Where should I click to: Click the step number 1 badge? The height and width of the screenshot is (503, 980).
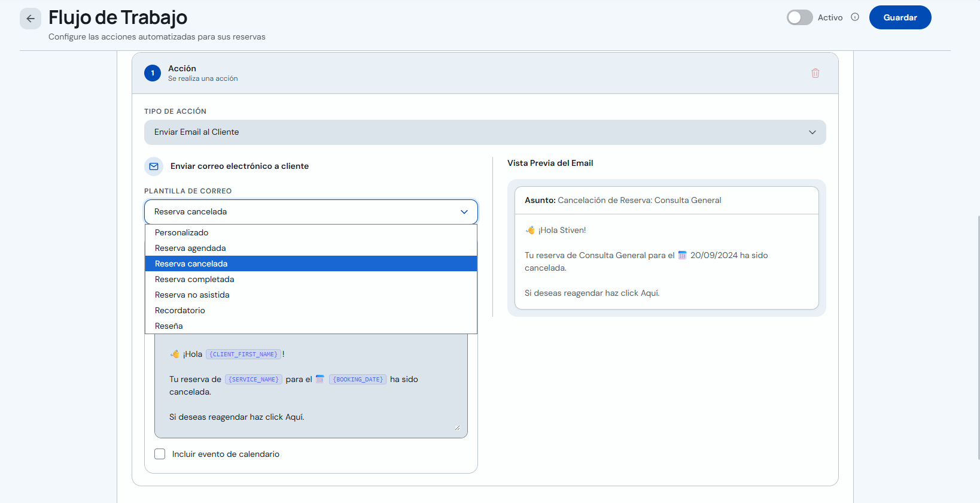click(153, 73)
